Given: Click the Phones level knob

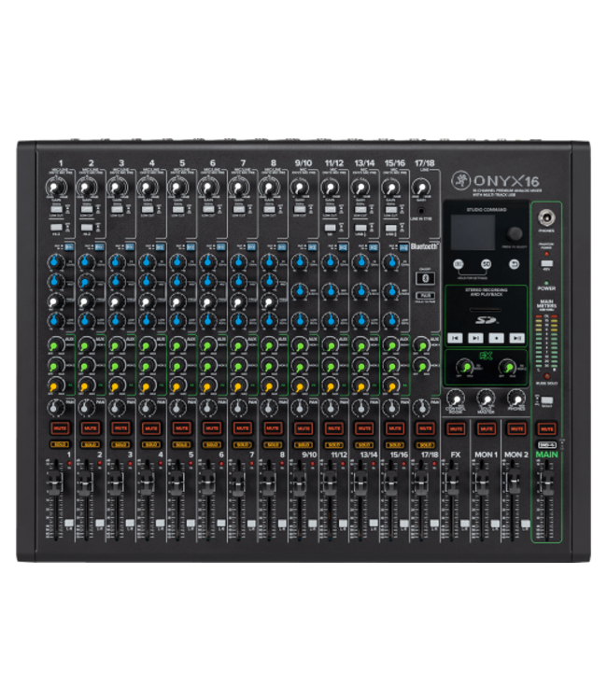Looking at the screenshot, I should tap(516, 399).
